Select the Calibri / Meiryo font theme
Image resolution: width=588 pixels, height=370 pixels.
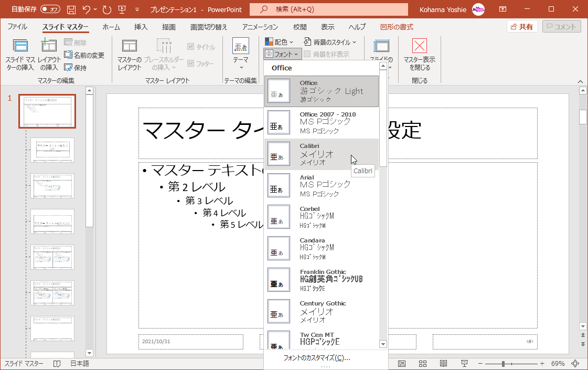(321, 154)
